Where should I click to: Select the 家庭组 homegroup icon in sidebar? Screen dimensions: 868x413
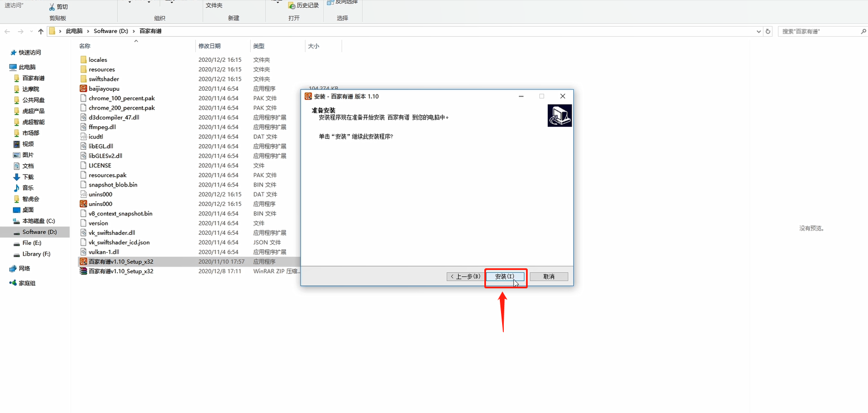point(13,283)
